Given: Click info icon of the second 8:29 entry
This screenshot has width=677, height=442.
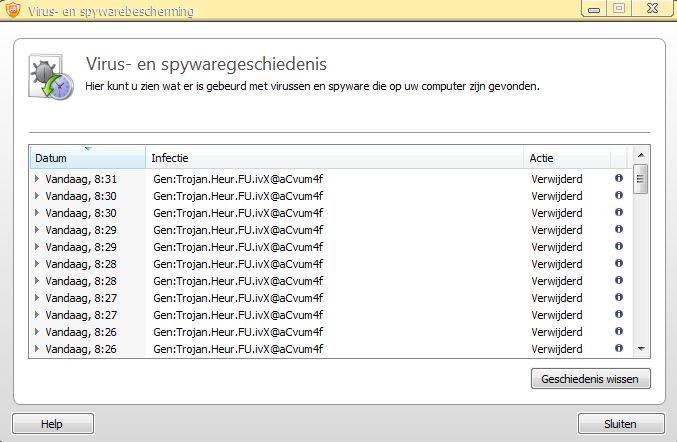Looking at the screenshot, I should 618,246.
